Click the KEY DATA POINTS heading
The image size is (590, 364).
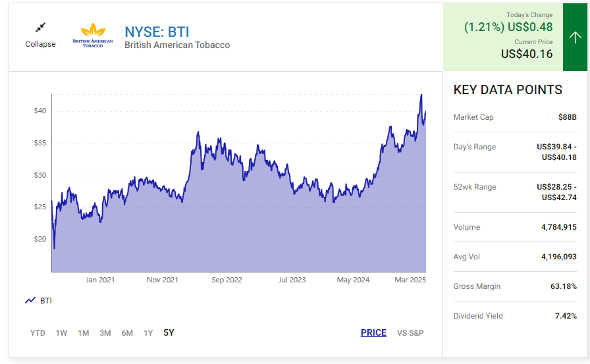[508, 90]
